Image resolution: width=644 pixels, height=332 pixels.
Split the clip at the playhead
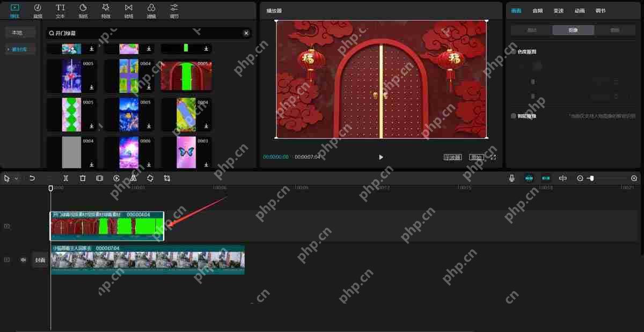pyautogui.click(x=65, y=178)
